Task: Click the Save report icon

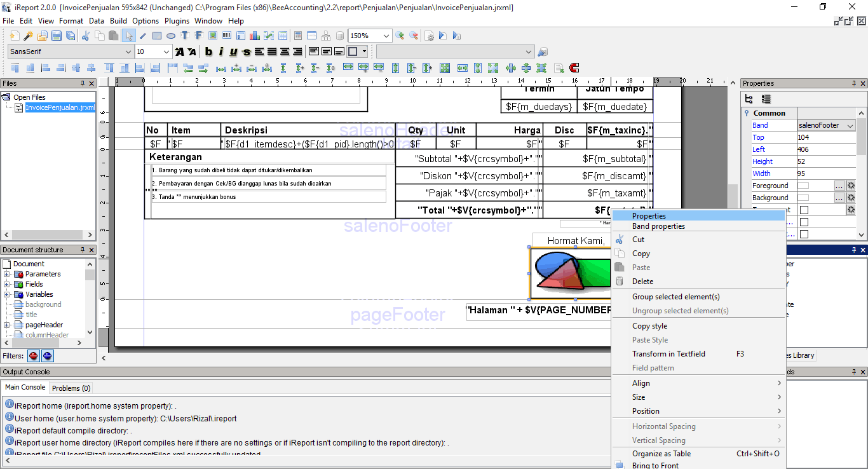Action: point(56,36)
